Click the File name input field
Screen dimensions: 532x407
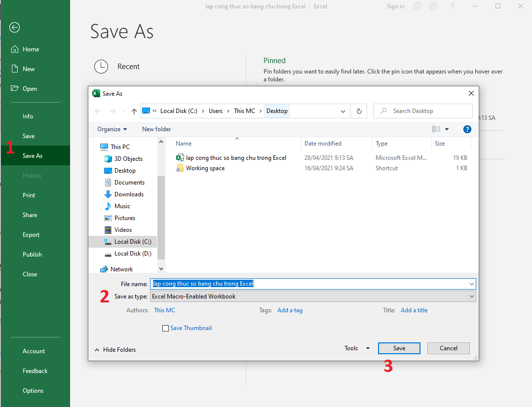311,284
